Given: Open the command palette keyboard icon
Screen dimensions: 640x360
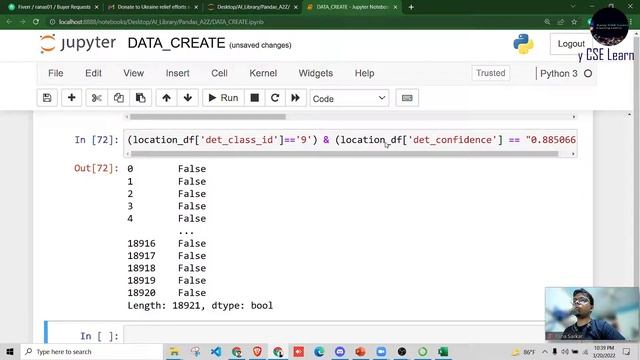Looking at the screenshot, I should (x=407, y=98).
